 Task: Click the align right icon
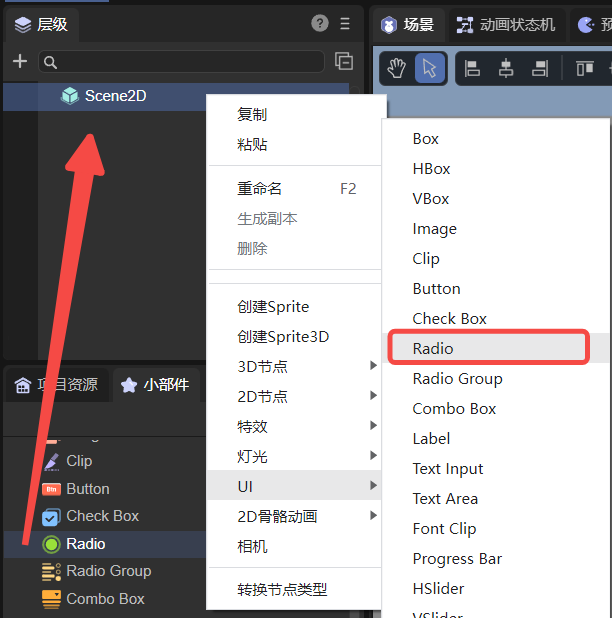coord(539,68)
